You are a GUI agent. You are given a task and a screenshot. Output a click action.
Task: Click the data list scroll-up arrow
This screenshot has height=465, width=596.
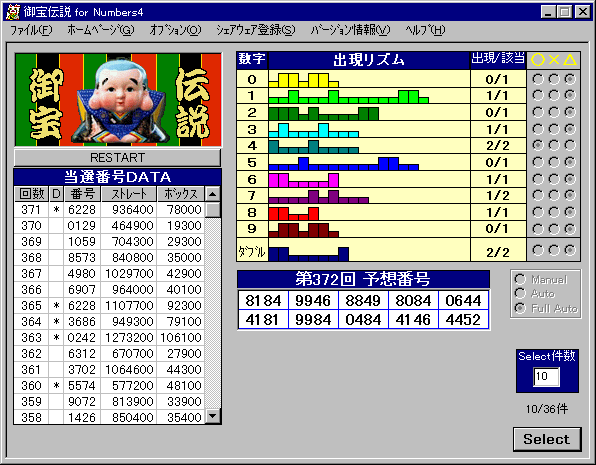click(212, 194)
